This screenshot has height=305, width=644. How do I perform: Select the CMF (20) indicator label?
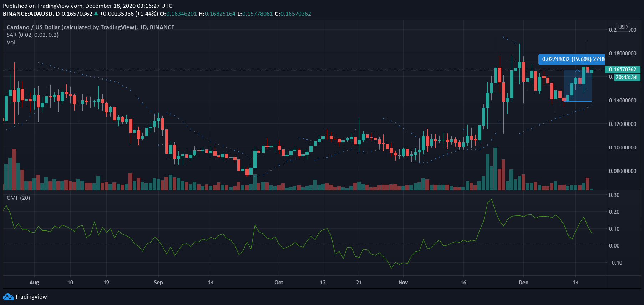pos(18,198)
